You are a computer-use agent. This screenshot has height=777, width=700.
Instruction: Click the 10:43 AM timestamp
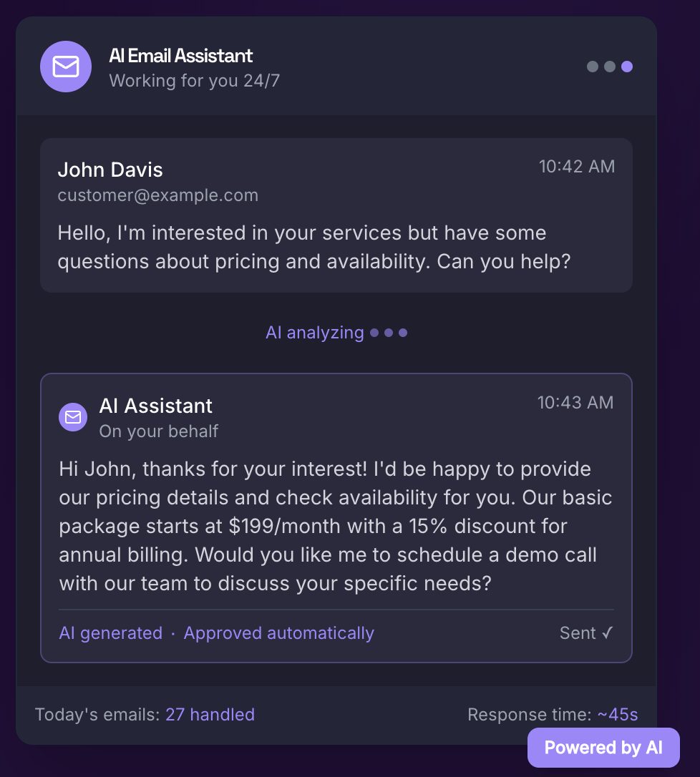pyautogui.click(x=575, y=403)
